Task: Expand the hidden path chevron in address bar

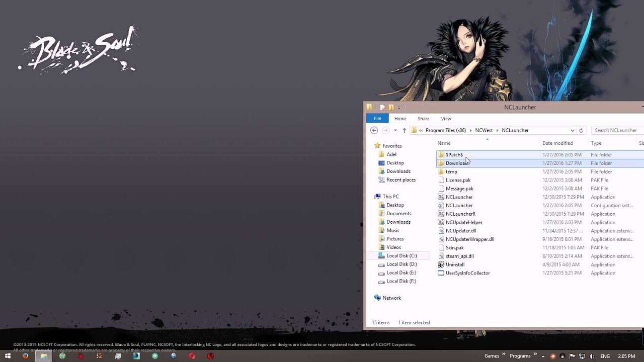Action: click(421, 130)
